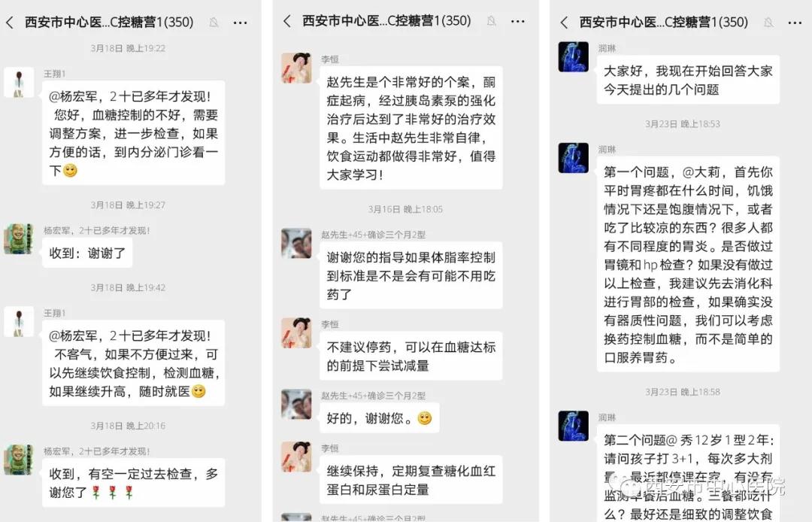
Task: Tap back arrow in middle chat panel
Action: point(287,21)
